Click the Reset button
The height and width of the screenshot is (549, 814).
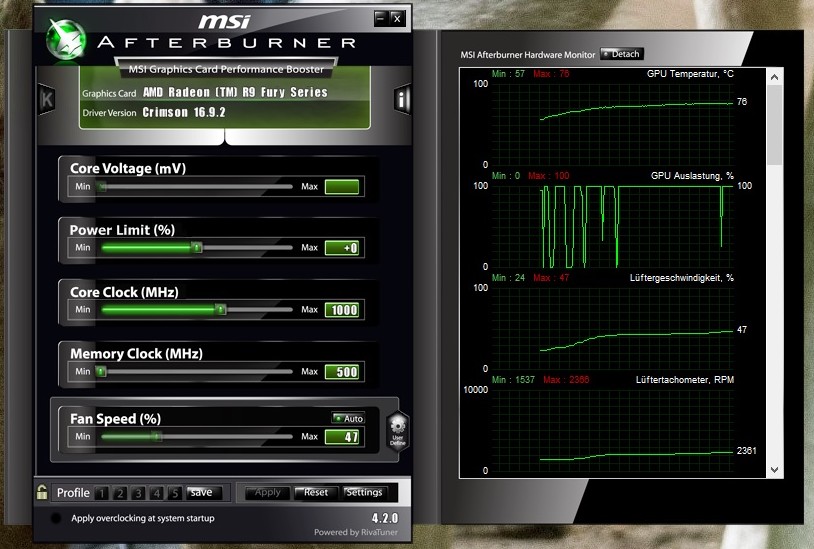[316, 492]
